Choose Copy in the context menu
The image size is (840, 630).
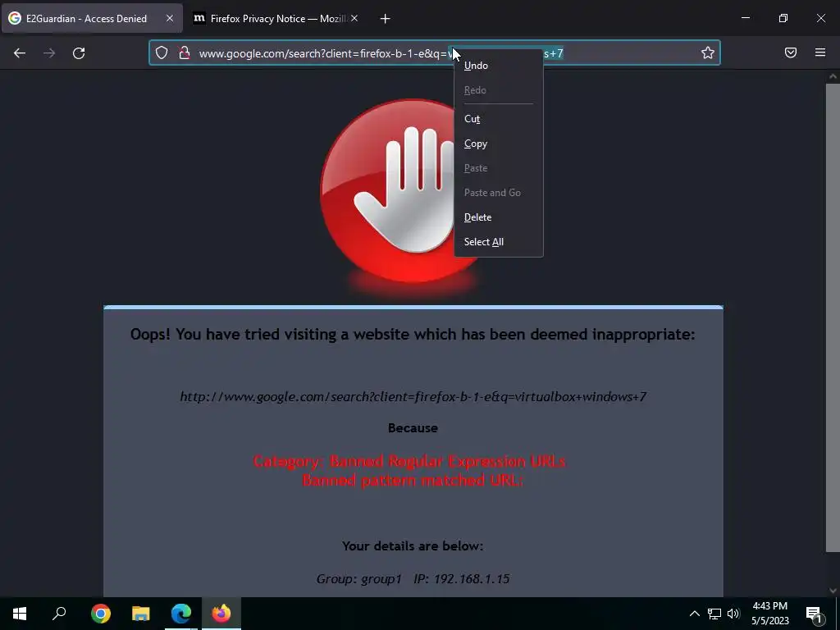[498, 144]
